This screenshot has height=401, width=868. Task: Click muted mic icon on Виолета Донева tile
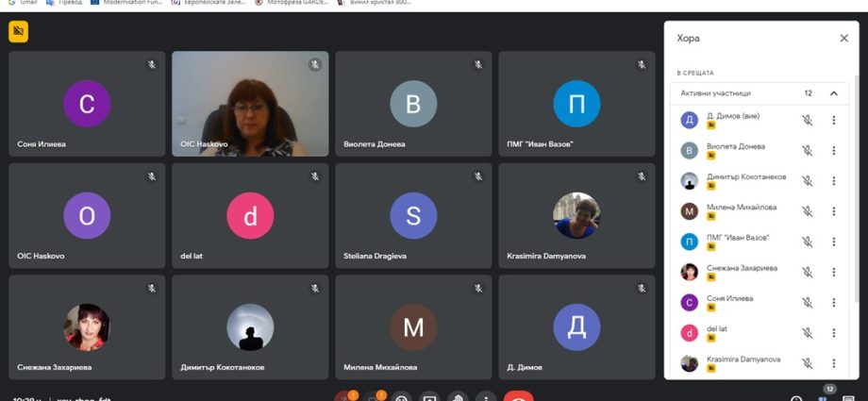(x=478, y=65)
